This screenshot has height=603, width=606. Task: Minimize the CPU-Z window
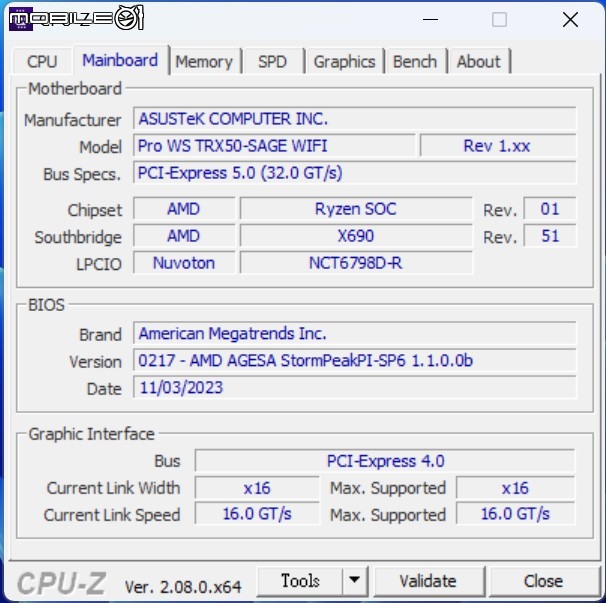coord(430,19)
